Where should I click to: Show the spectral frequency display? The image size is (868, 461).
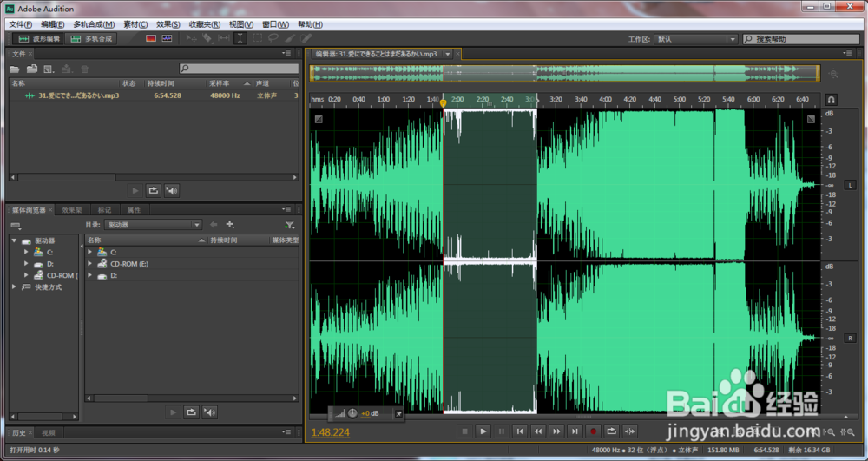click(x=151, y=38)
